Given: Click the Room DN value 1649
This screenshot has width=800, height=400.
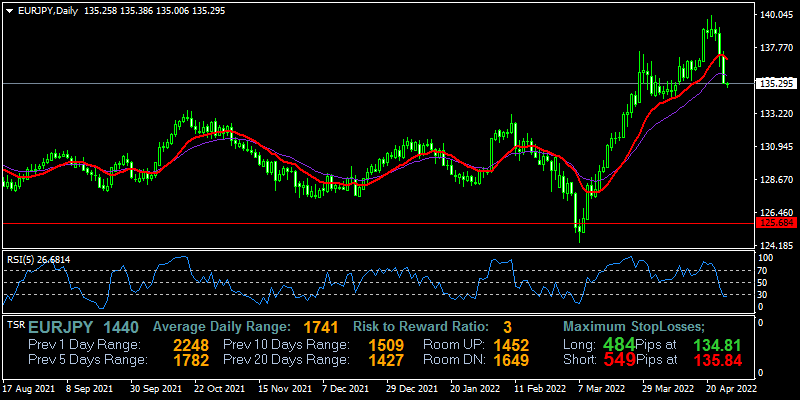Looking at the screenshot, I should pos(511,360).
